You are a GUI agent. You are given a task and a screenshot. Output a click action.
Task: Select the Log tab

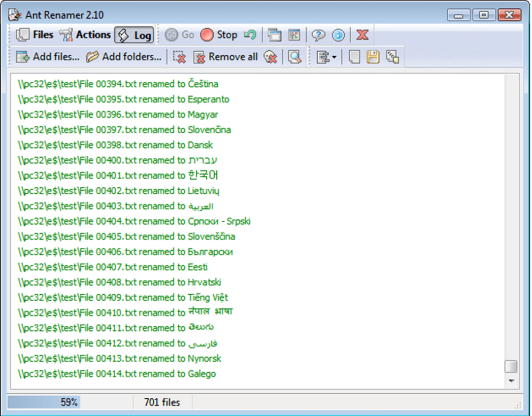(x=134, y=35)
